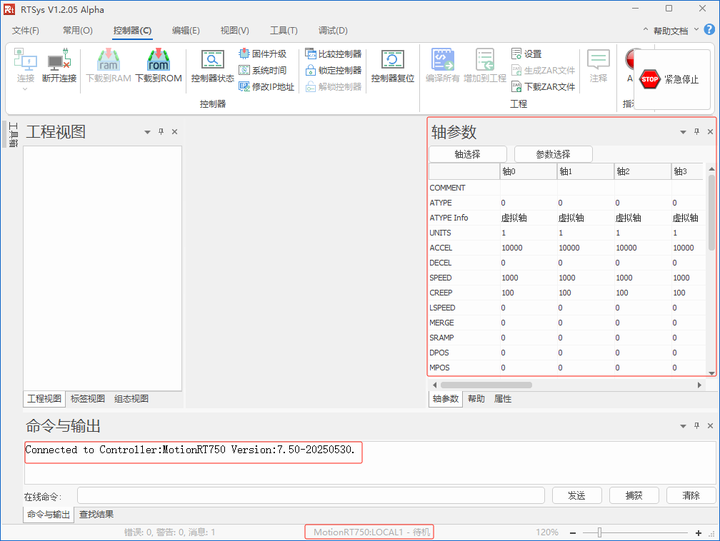Click the 轴2 column header
Image resolution: width=720 pixels, height=541 pixels.
click(x=642, y=171)
